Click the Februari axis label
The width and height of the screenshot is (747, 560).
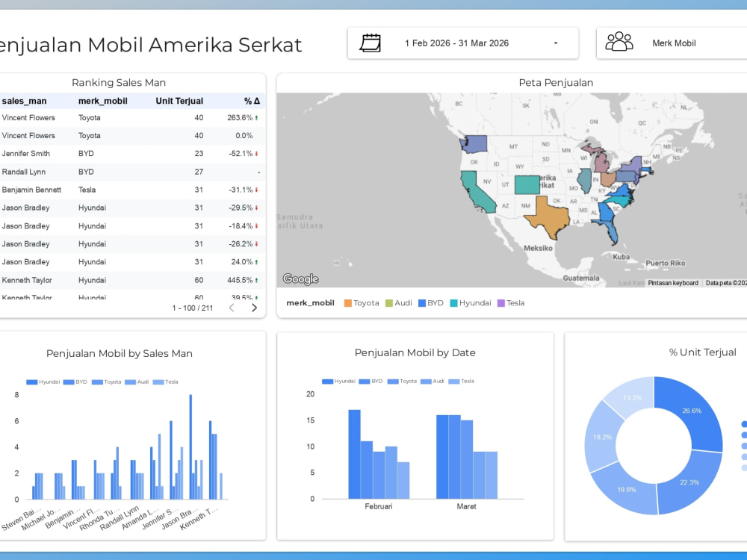[379, 506]
